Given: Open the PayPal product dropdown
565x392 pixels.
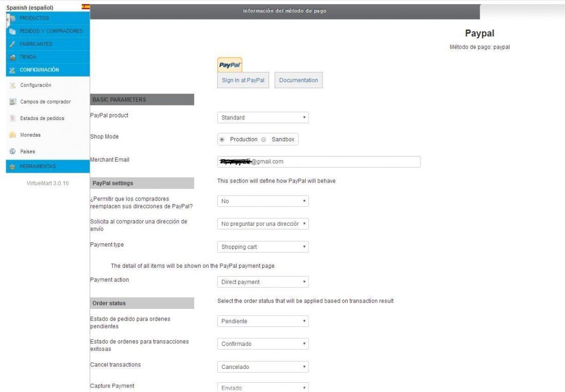Looking at the screenshot, I should click(262, 117).
